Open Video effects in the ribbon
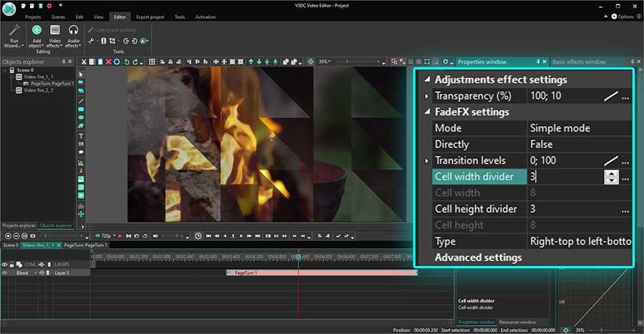This screenshot has width=644, height=334. click(x=55, y=31)
